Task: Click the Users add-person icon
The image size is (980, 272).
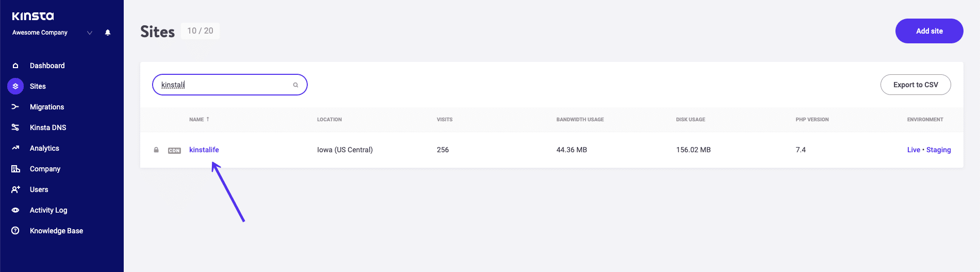Action: pyautogui.click(x=15, y=189)
